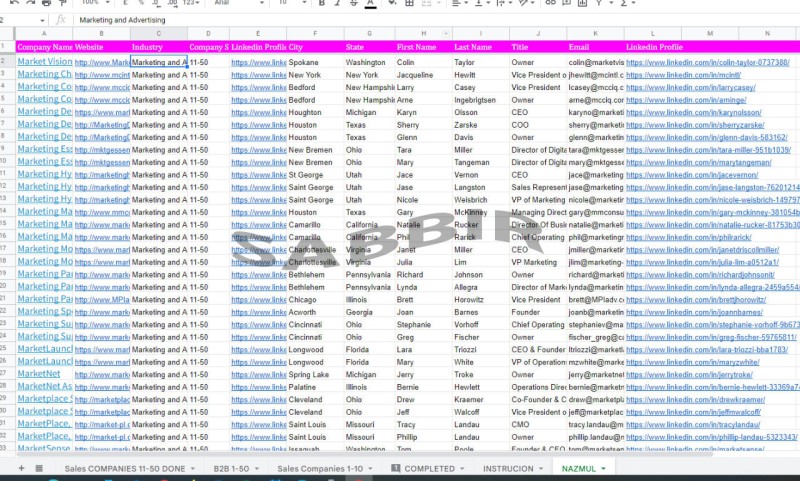
Task: Click the Jacqueline first name cell
Action: click(x=423, y=75)
